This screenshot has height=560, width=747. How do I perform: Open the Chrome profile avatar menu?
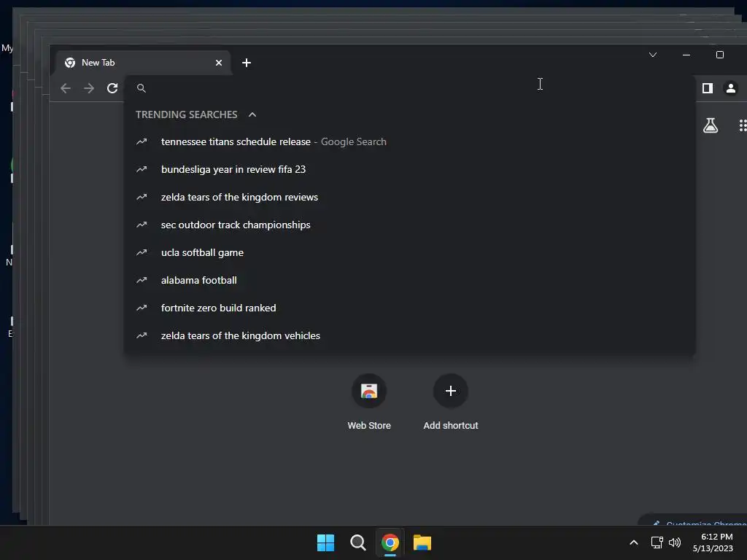[x=731, y=88]
